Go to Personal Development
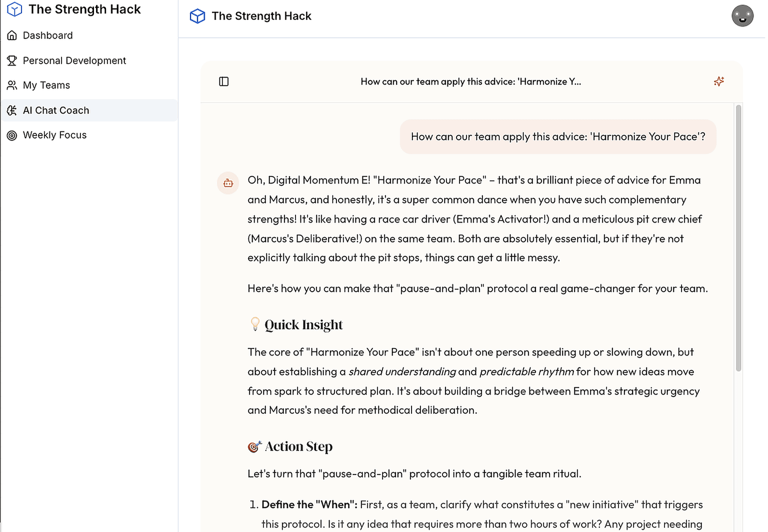 point(74,60)
